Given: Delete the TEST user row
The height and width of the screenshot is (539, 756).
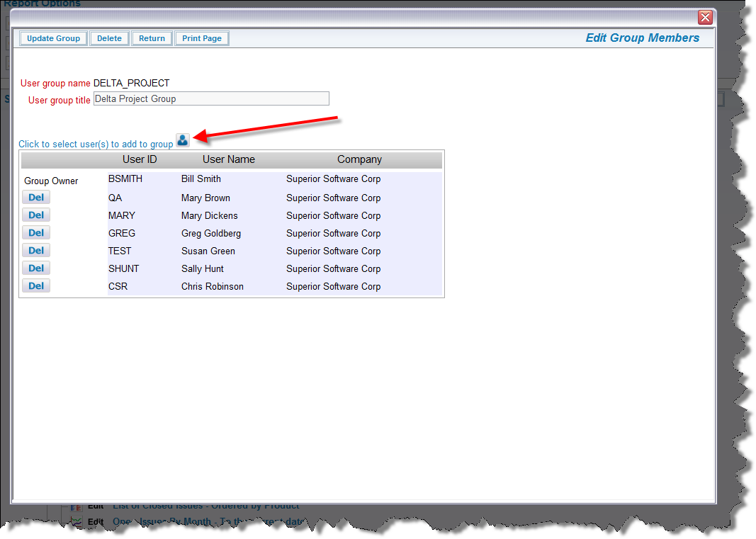Looking at the screenshot, I should (x=36, y=251).
